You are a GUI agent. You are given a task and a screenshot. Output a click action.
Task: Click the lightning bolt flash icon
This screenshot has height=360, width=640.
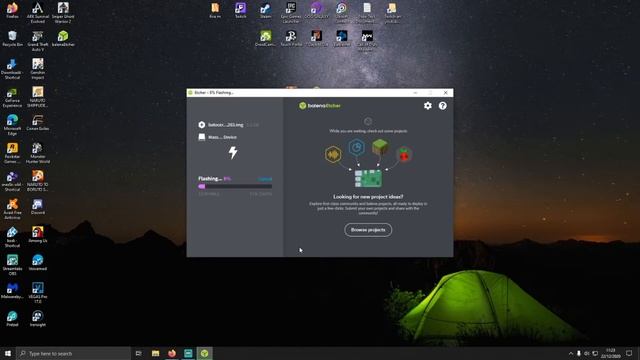233,152
